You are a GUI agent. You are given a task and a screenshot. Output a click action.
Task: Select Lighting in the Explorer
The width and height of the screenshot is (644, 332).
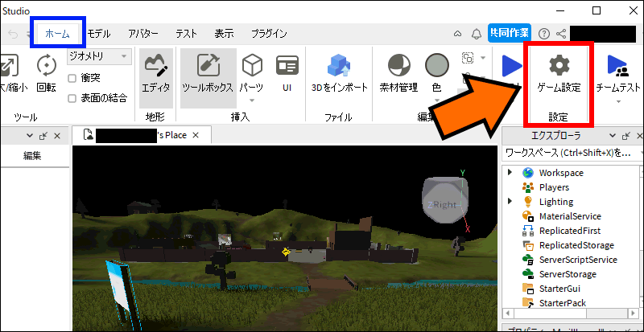point(556,202)
